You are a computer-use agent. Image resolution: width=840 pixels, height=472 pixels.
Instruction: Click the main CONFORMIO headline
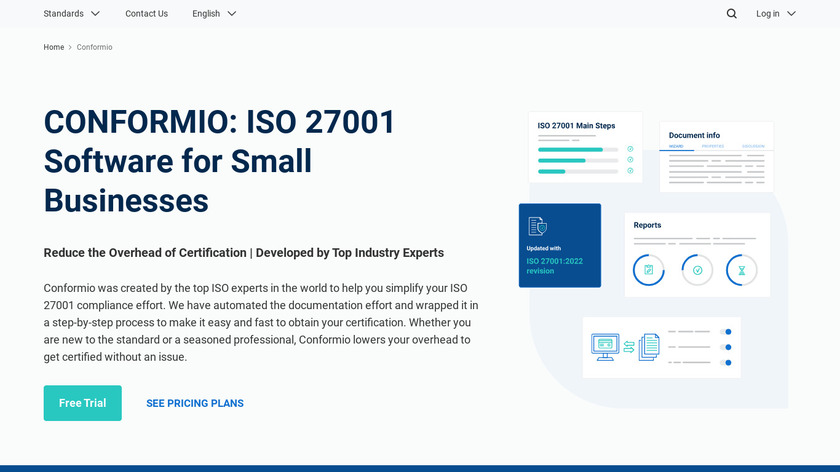click(219, 161)
